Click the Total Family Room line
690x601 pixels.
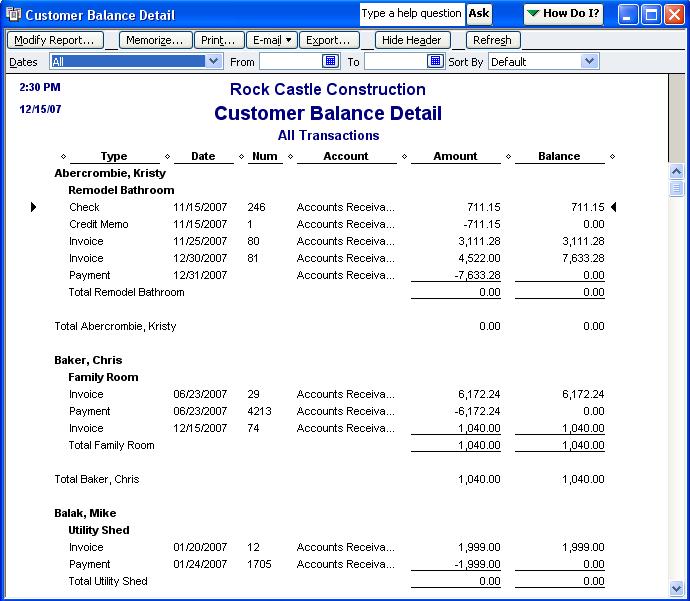337,446
